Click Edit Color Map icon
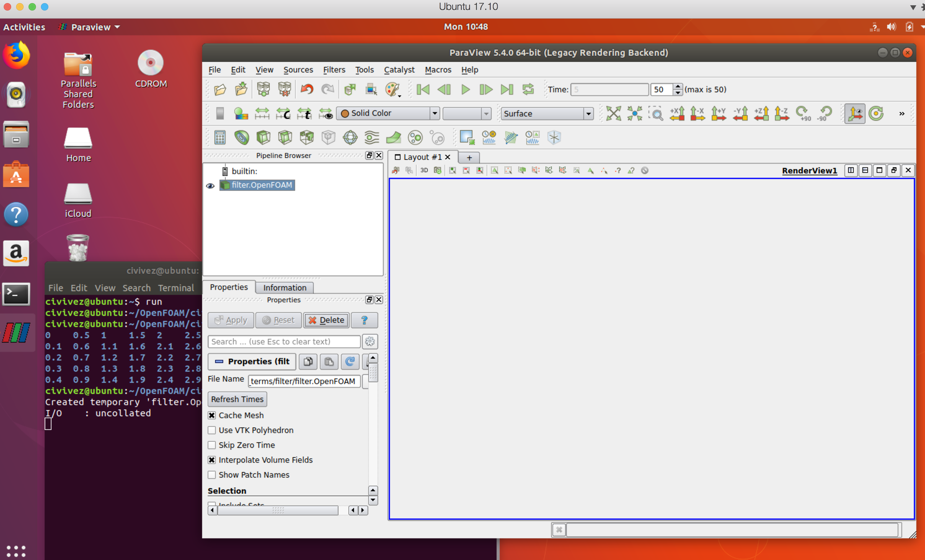925x560 pixels. 241,114
